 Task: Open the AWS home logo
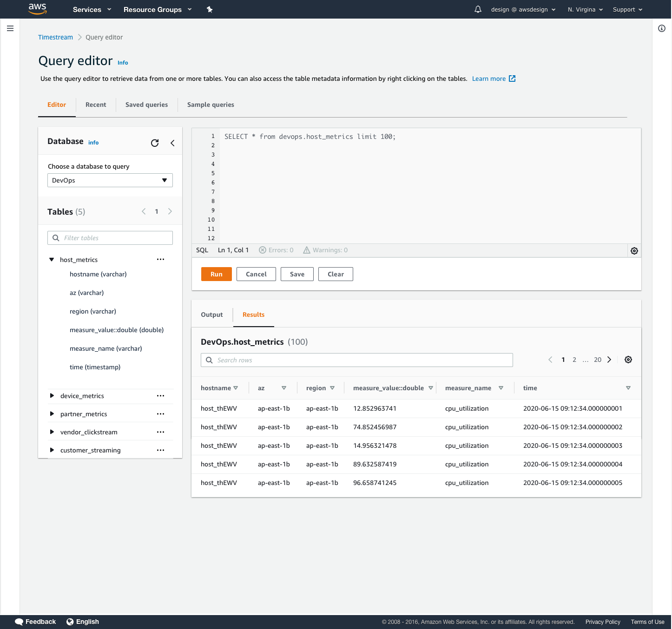pyautogui.click(x=37, y=9)
